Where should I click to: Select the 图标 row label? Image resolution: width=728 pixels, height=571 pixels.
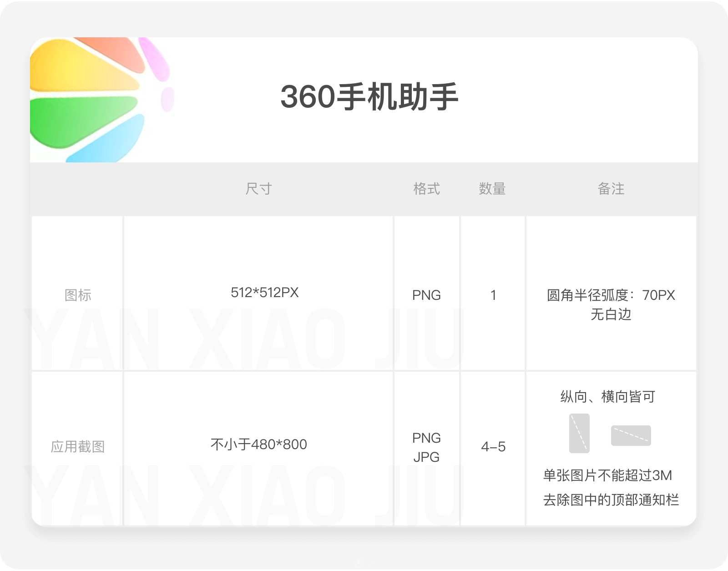pyautogui.click(x=78, y=295)
